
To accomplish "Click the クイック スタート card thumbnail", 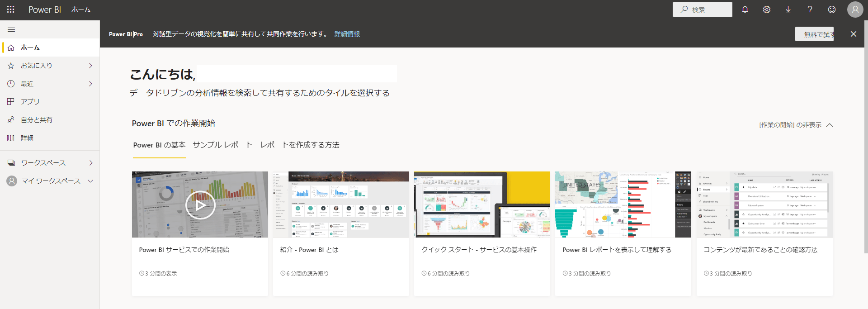I will click(x=482, y=204).
